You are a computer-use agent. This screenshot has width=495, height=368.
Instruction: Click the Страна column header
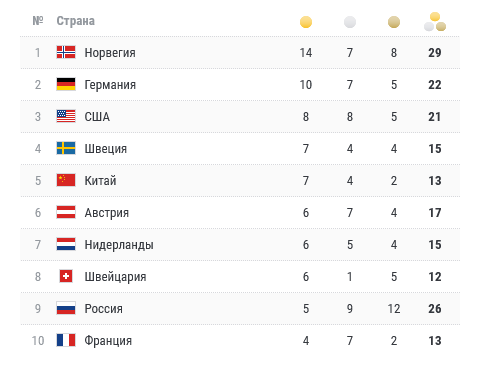(x=76, y=21)
